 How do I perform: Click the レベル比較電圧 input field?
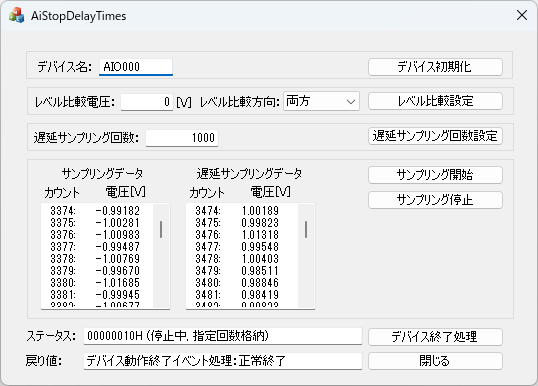[147, 102]
